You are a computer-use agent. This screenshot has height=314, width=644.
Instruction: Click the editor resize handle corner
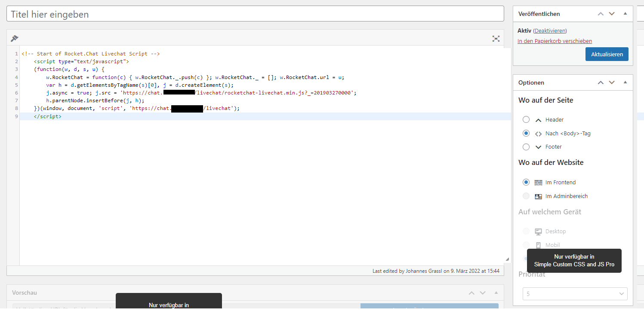[507, 259]
